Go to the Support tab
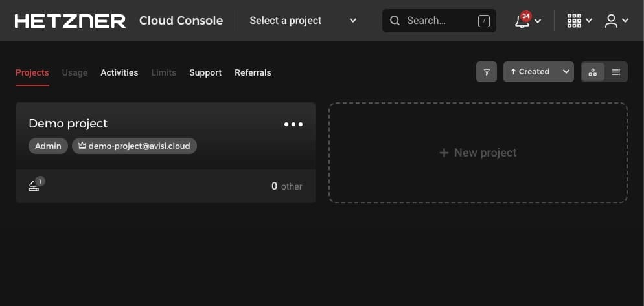644x306 pixels. pyautogui.click(x=205, y=72)
